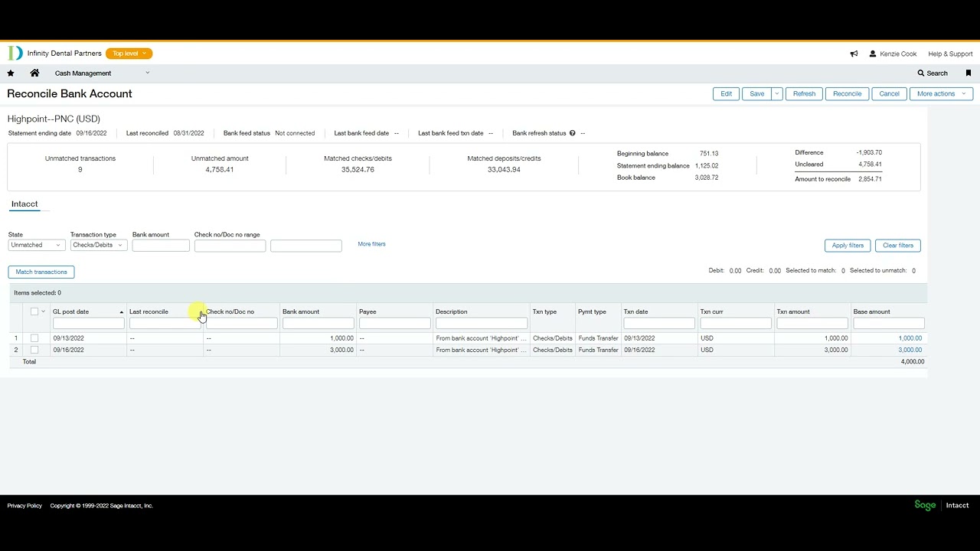Open the announcements megaphone icon
Viewport: 980px width, 551px height.
click(x=854, y=54)
